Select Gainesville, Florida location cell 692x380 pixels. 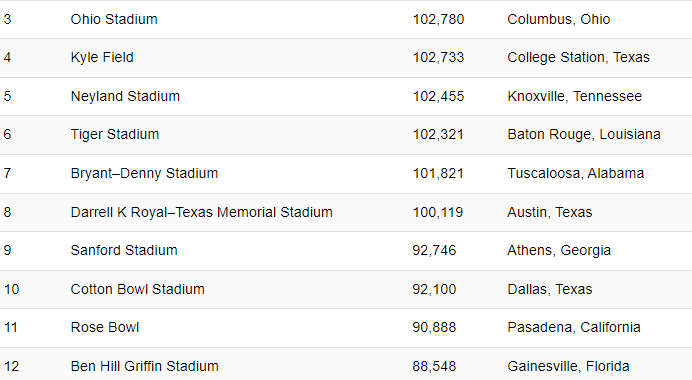point(568,366)
